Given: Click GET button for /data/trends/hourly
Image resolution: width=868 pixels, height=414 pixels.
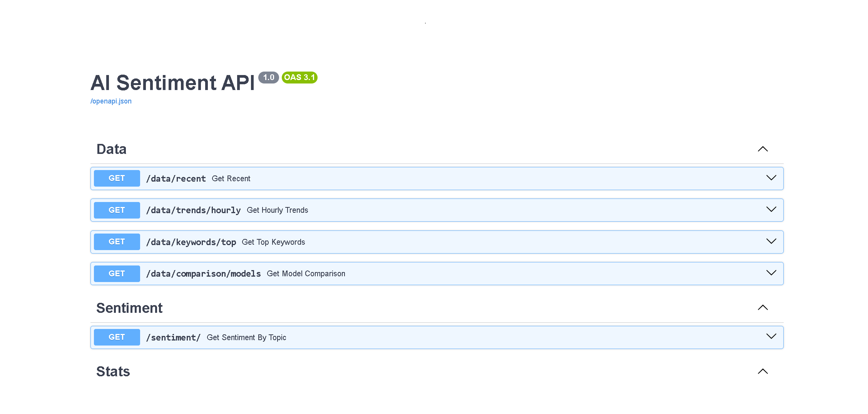Looking at the screenshot, I should tap(117, 210).
